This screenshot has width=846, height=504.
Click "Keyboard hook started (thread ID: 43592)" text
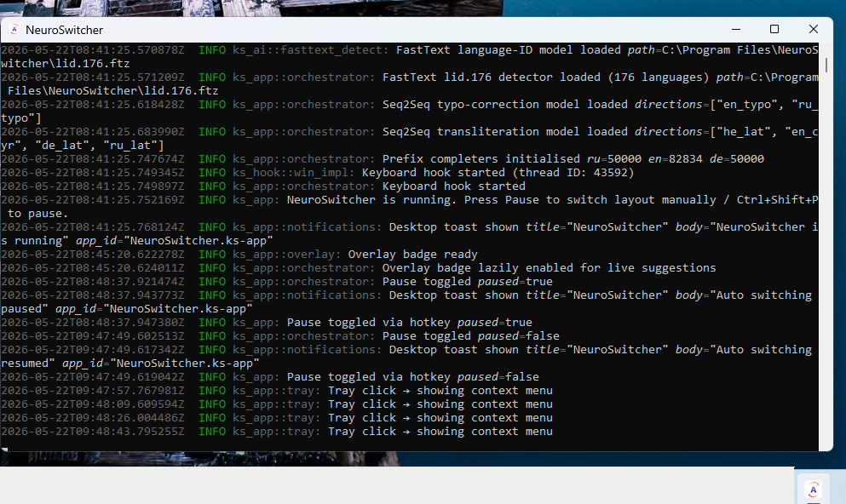point(498,173)
